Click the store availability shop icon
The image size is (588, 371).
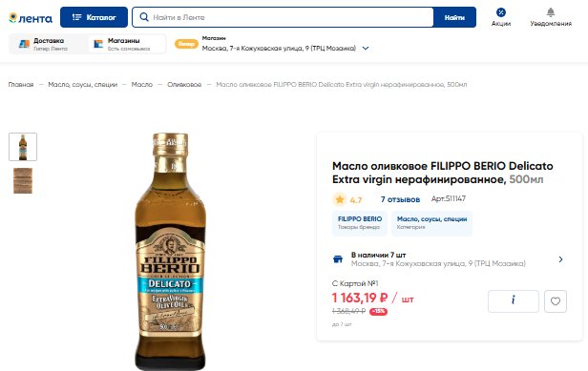click(x=338, y=259)
